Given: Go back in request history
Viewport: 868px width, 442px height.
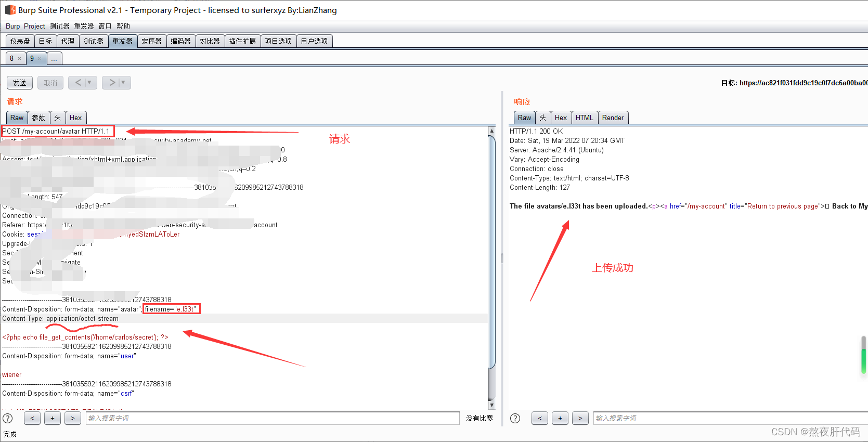Looking at the screenshot, I should [78, 83].
